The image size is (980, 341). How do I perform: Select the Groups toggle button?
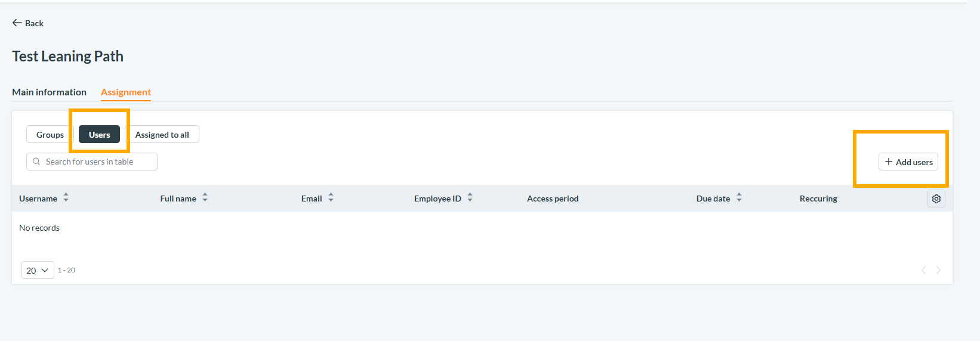coord(50,135)
